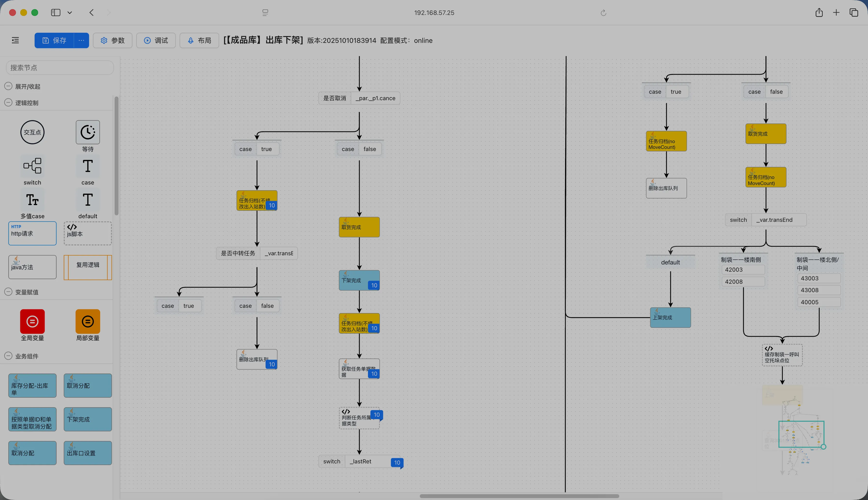868x500 pixels.
Task: Select the 缓存制袋一呼叫空托垛点位 node
Action: tap(782, 355)
